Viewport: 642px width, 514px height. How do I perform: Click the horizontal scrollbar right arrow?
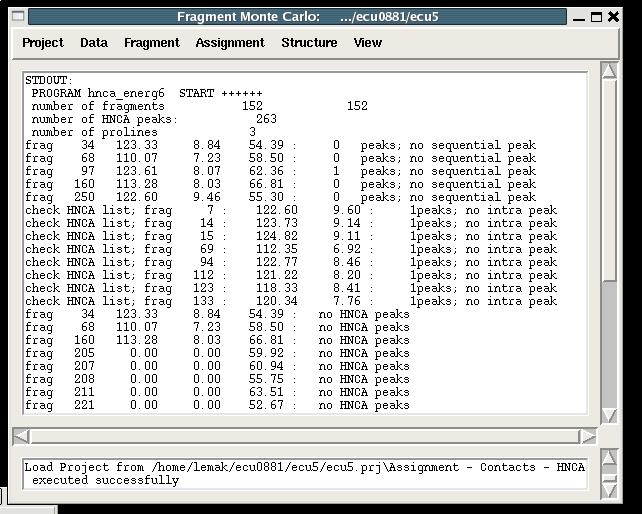coord(589,437)
